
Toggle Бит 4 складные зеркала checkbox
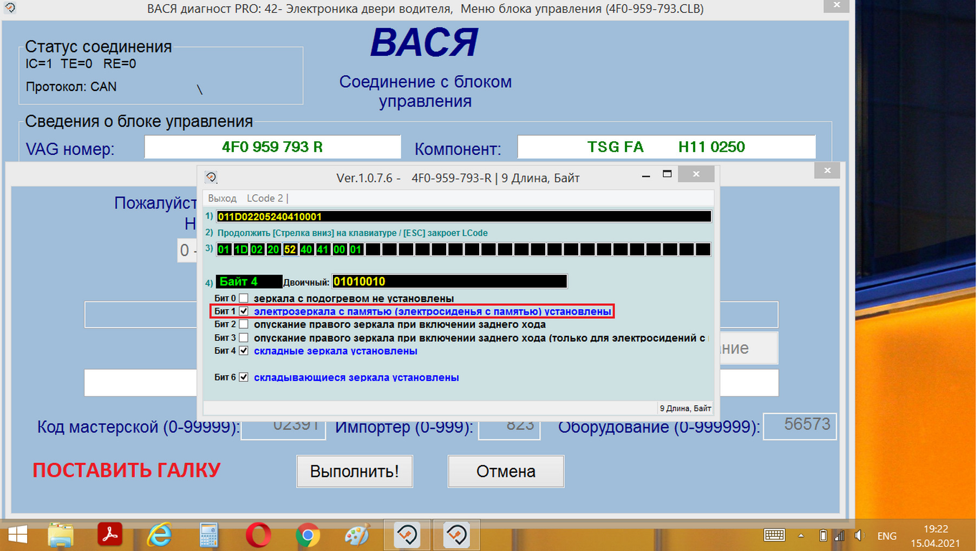coord(244,351)
